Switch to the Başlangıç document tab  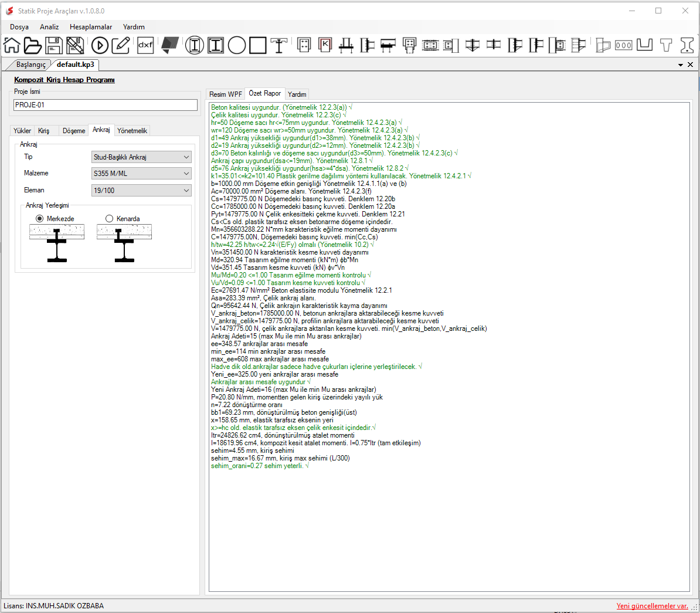pyautogui.click(x=31, y=65)
